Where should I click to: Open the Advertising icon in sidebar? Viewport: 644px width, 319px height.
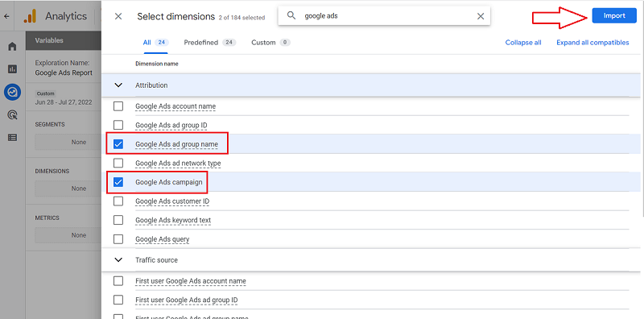click(x=12, y=115)
